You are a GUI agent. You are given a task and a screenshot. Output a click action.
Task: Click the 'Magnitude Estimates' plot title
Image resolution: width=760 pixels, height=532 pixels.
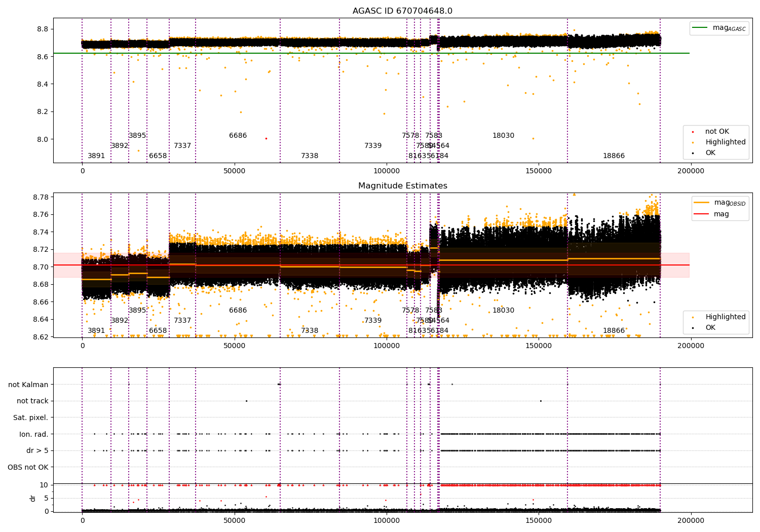coord(402,186)
